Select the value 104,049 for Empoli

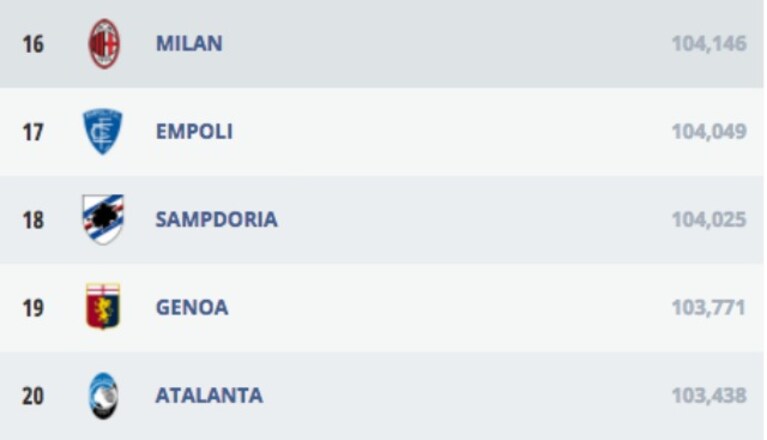[x=709, y=132]
